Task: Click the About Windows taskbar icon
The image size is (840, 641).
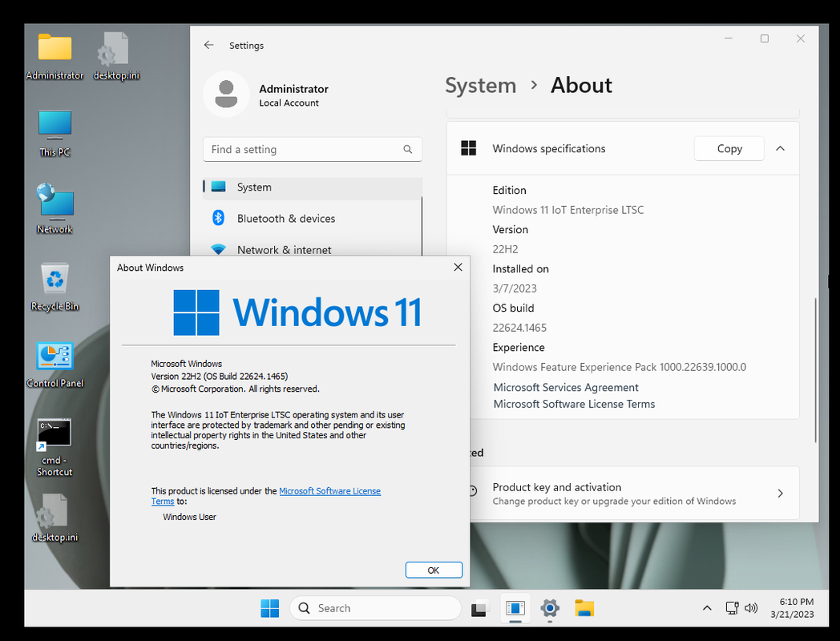Action: 515,608
